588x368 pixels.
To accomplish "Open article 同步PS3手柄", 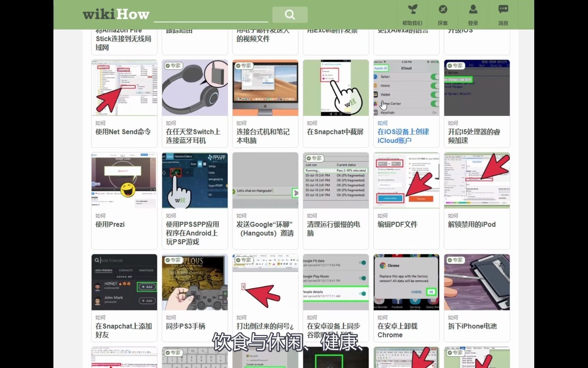I will point(185,326).
